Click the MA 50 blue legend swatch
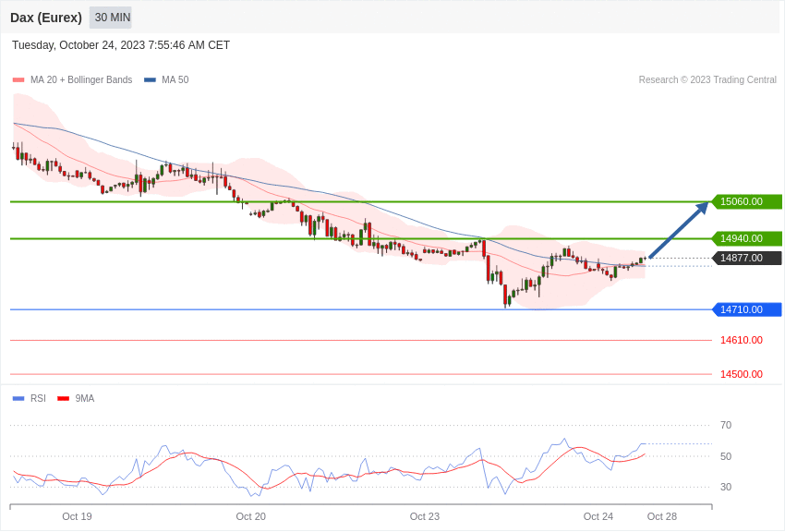The width and height of the screenshot is (785, 532). point(150,79)
